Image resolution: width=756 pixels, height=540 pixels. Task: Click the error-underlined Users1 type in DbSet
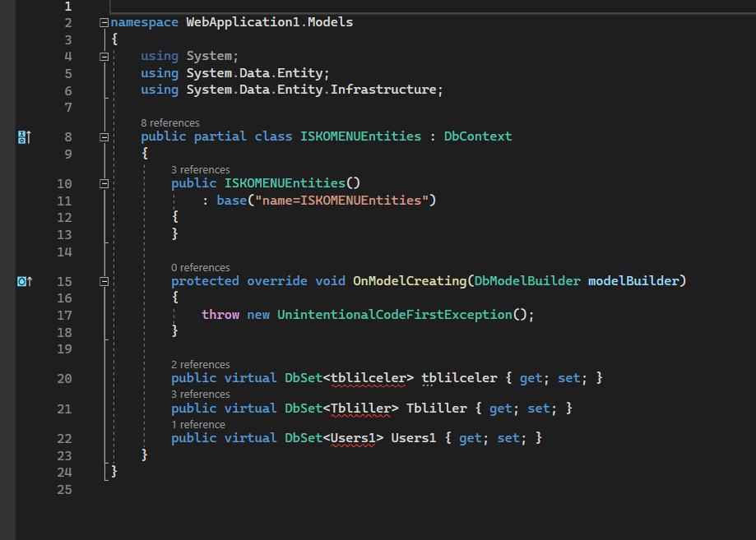(x=353, y=438)
